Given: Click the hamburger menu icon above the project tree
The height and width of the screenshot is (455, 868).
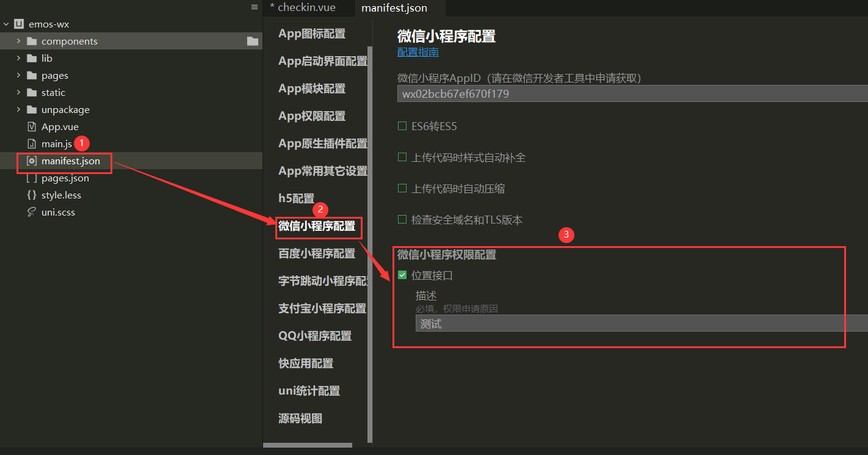Looking at the screenshot, I should pos(255,7).
